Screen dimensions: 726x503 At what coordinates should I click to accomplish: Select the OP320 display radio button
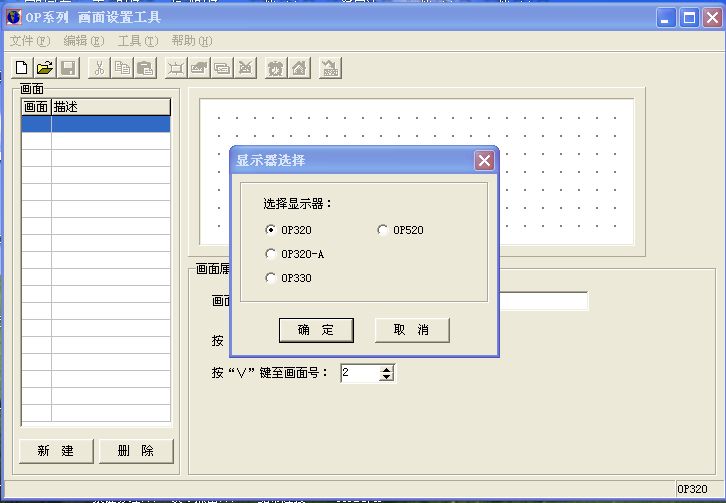pos(270,230)
